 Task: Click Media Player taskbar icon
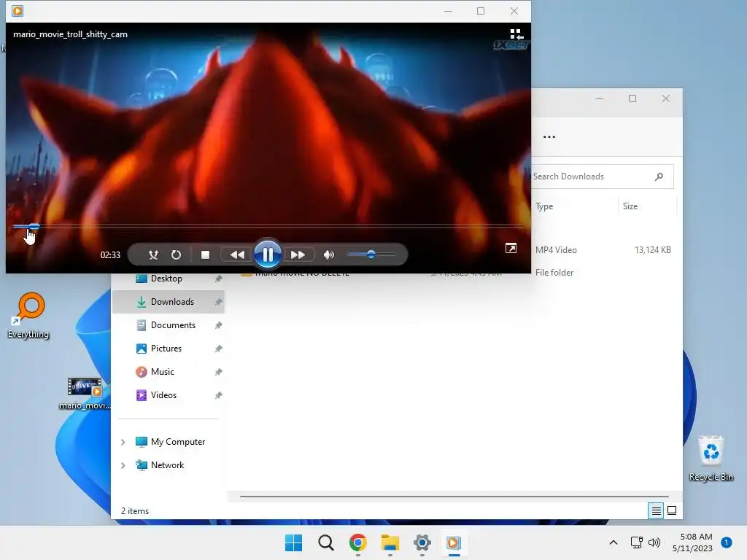(454, 542)
